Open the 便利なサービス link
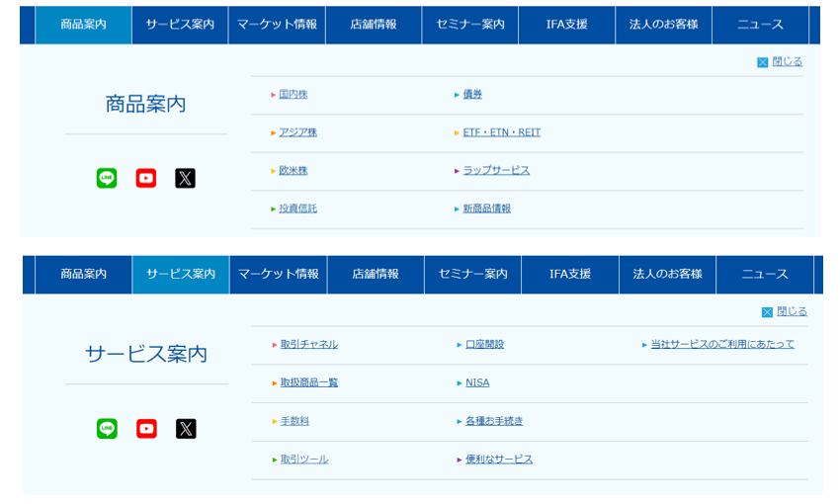840x504 pixels. [x=499, y=460]
